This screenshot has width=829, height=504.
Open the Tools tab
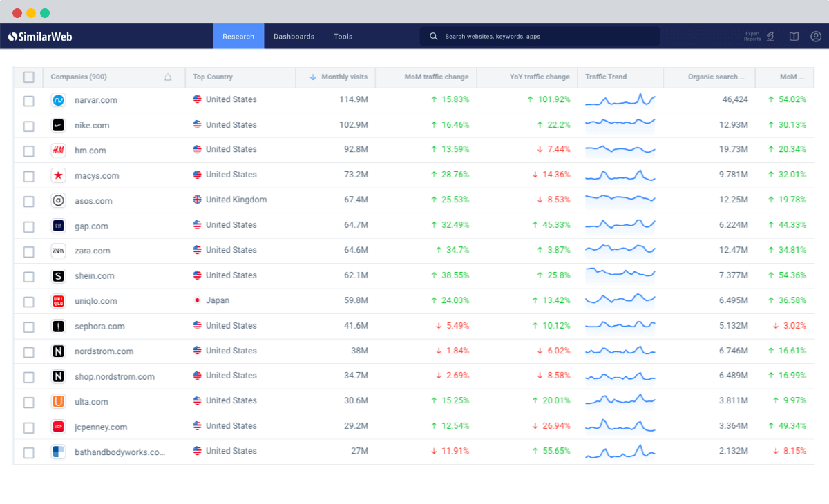343,37
